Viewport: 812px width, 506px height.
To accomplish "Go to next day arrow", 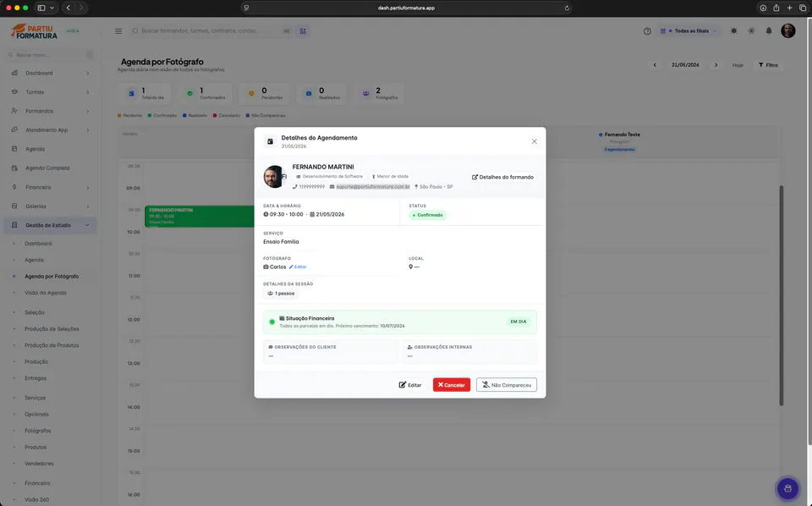I will pos(716,65).
